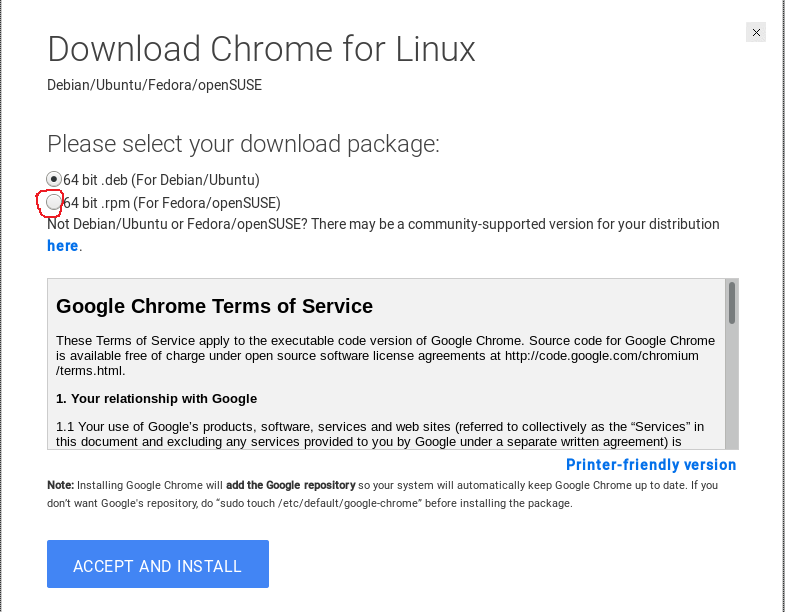The height and width of the screenshot is (612, 785).
Task: Click the '64 bit .rpm (For Fedora/openSUSE)' label
Action: point(172,203)
